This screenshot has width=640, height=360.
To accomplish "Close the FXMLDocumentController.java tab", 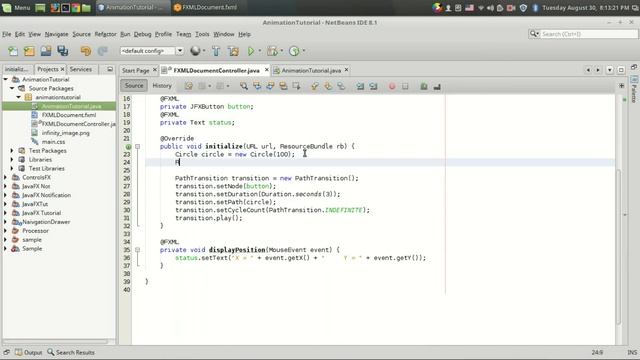I will (267, 70).
